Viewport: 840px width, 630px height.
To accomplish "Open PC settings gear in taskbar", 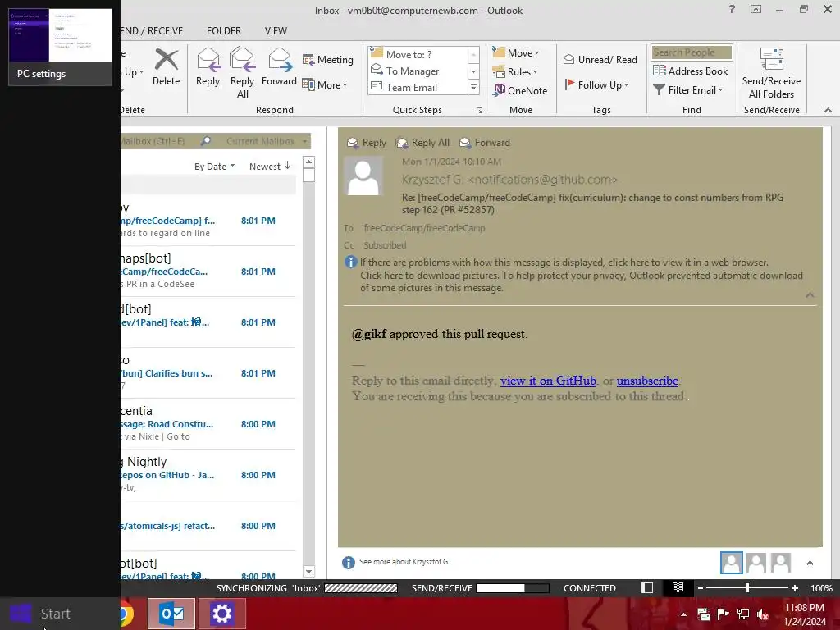I will point(221,614).
